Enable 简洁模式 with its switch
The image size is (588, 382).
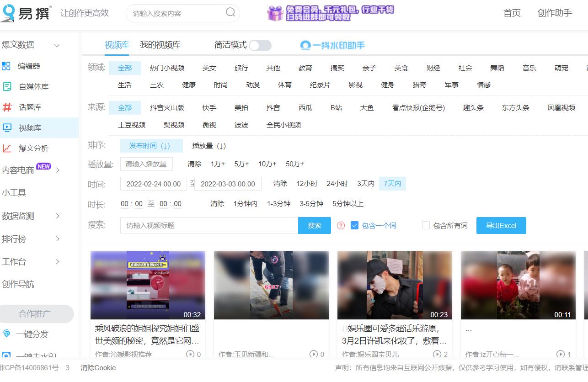coord(261,46)
